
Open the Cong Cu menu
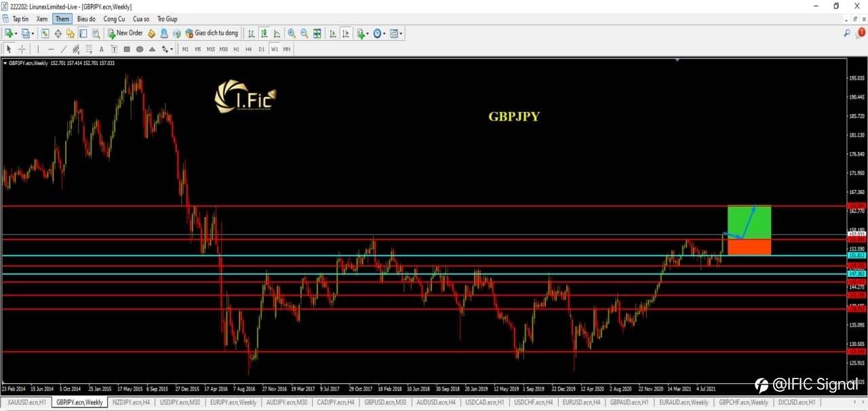tap(114, 19)
